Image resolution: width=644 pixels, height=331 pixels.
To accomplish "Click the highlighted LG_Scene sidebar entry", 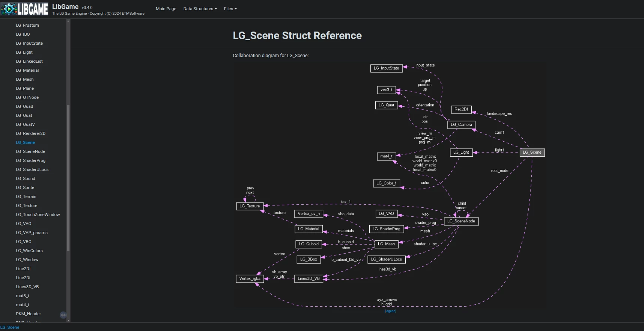I will pos(25,142).
